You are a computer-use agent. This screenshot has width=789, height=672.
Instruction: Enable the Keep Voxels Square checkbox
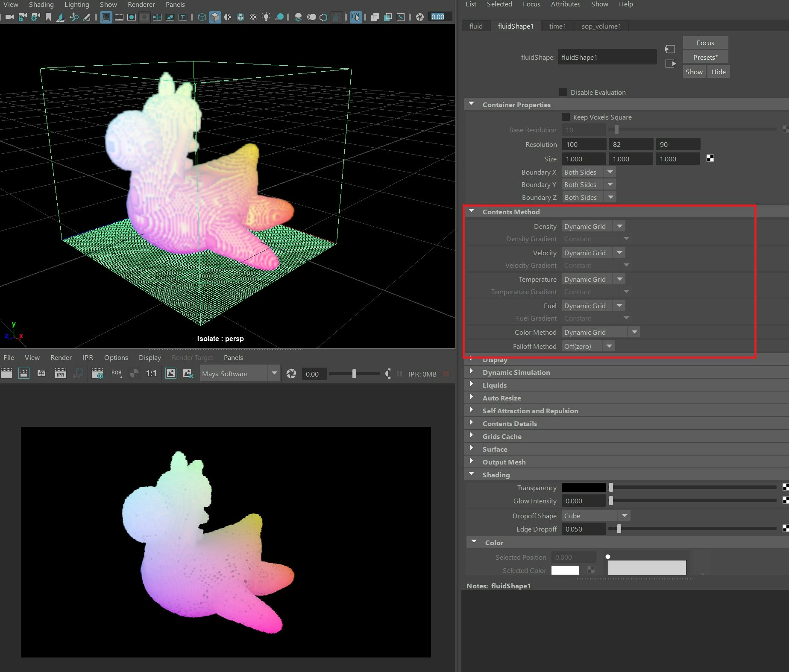[566, 117]
